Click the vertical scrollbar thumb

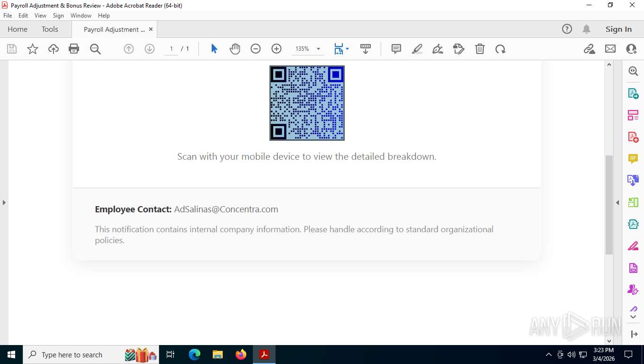coord(609,205)
